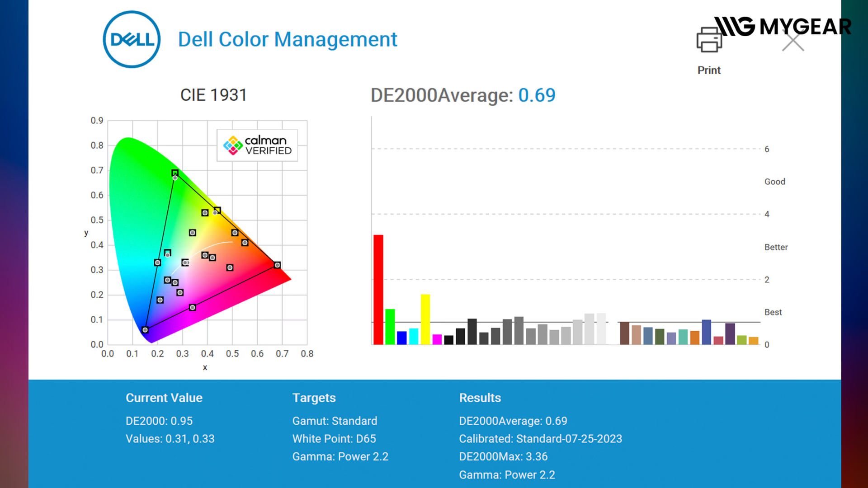
Task: Click the blue primary gamut point
Action: (x=145, y=330)
